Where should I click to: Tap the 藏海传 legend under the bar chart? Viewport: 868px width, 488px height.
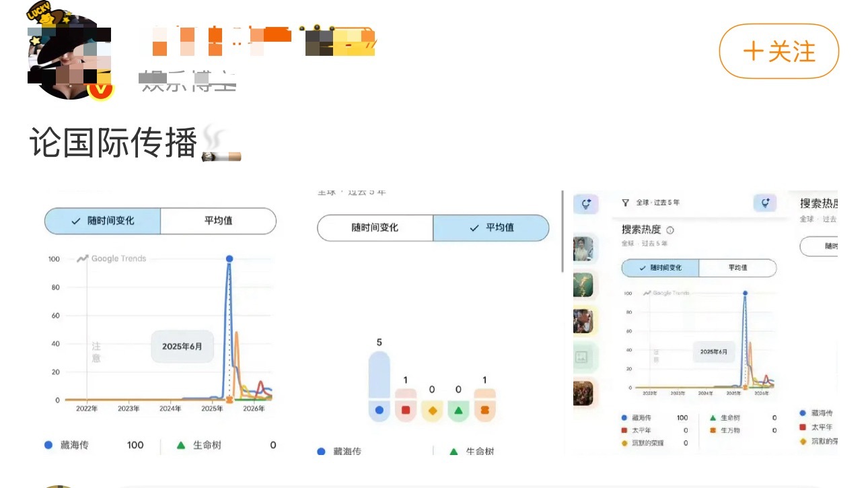tap(338, 452)
